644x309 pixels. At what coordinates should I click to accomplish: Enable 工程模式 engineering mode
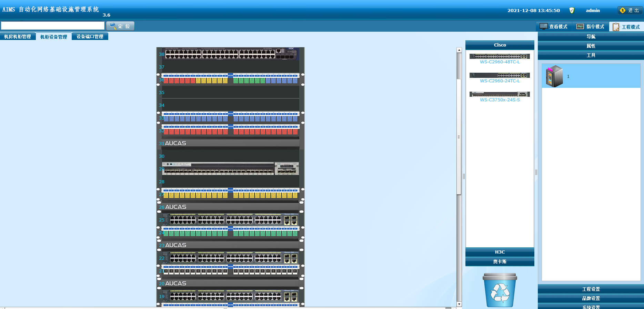coord(626,27)
